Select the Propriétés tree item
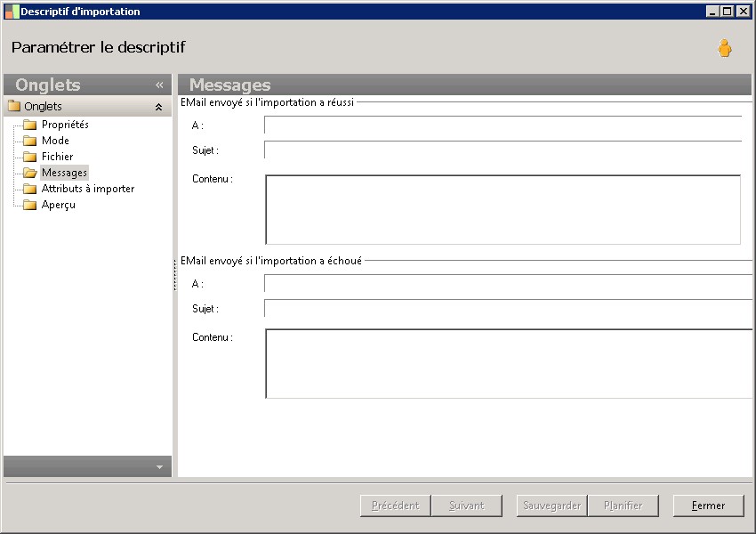Image resolution: width=756 pixels, height=534 pixels. [65, 125]
